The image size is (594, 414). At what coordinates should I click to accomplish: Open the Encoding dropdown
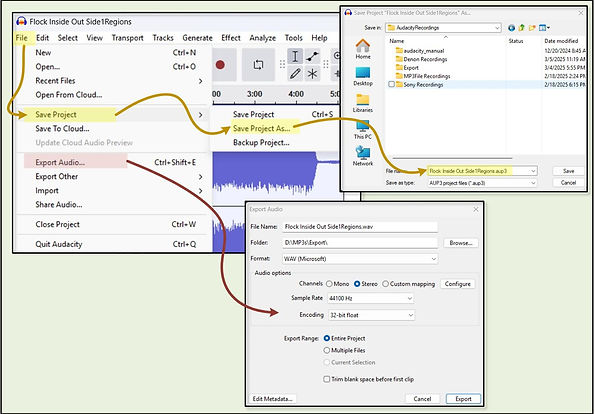411,315
